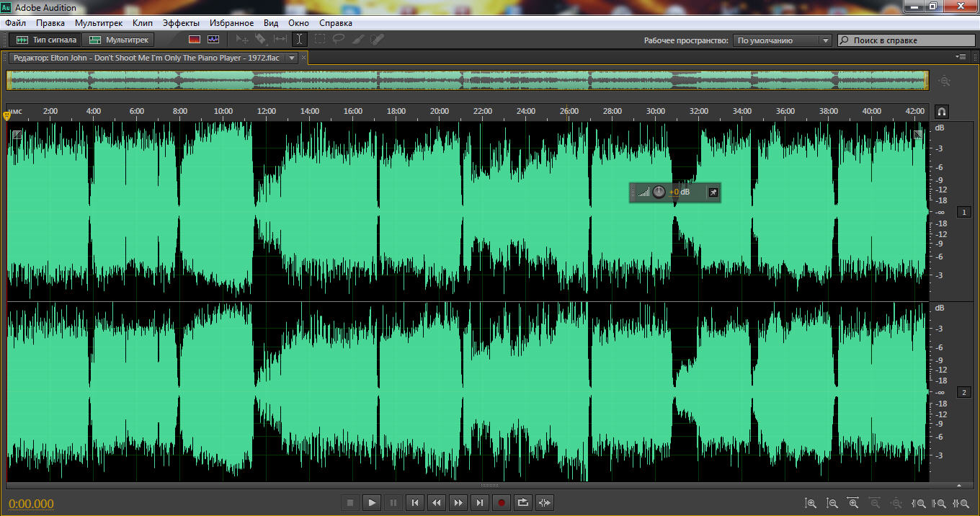
Task: Open the Файл menu
Action: (15, 23)
